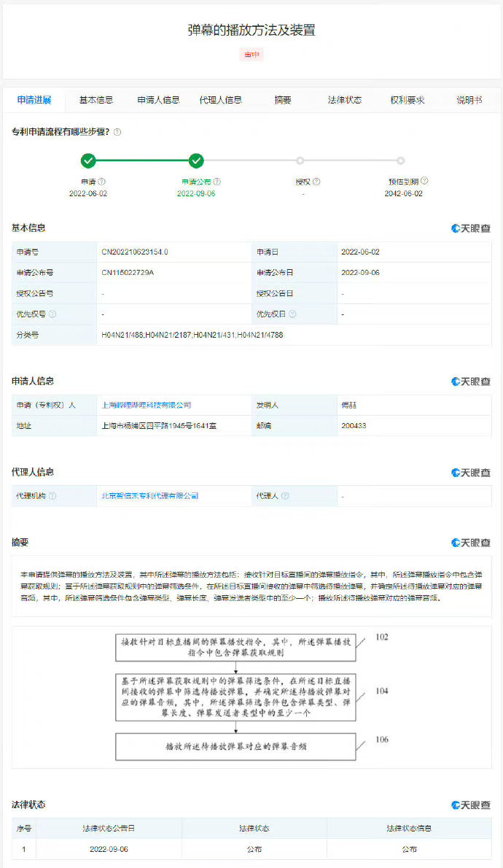
Task: Click help icon beside 优先权日
Action: coord(293,314)
